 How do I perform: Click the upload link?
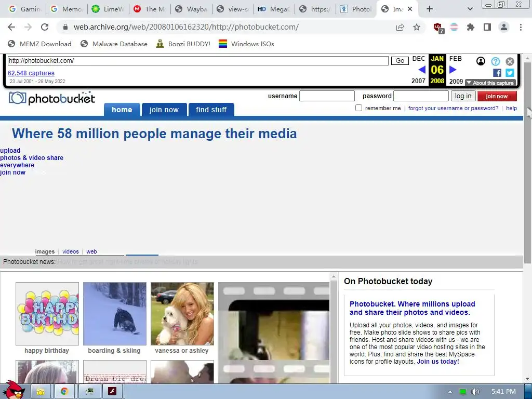click(x=10, y=150)
